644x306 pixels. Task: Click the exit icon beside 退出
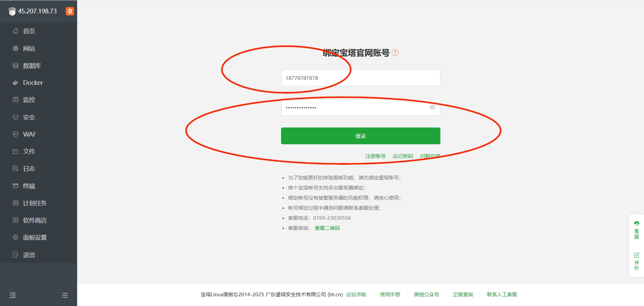pyautogui.click(x=15, y=255)
